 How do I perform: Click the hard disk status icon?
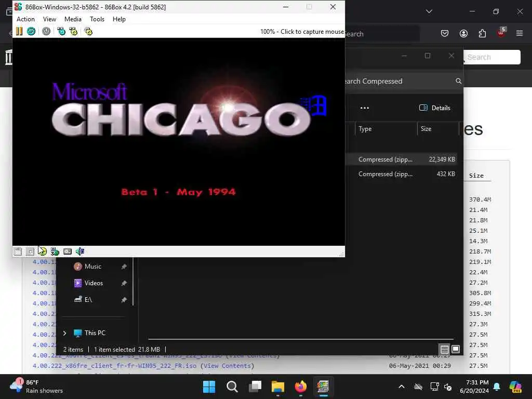68,251
